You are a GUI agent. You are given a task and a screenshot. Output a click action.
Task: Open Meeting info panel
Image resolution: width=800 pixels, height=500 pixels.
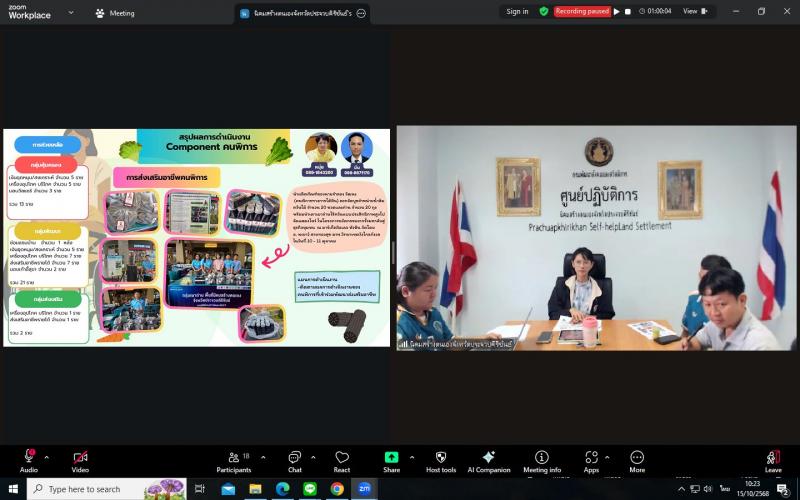click(542, 461)
